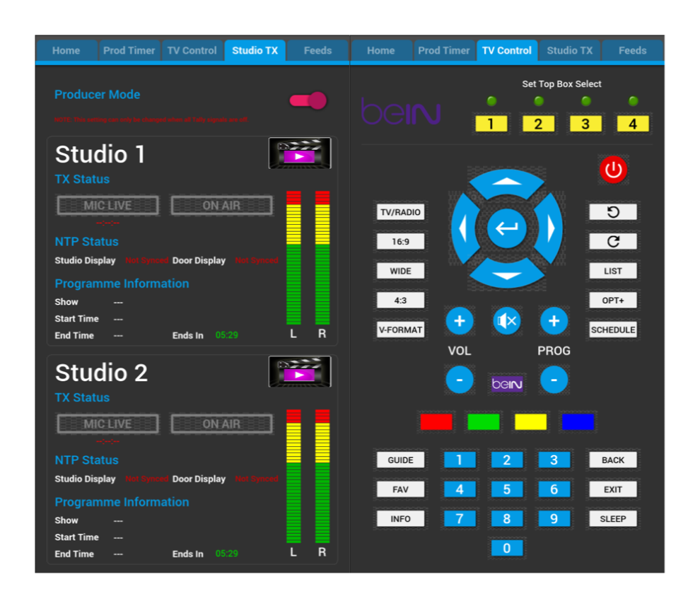
Task: Toggle Producer Mode switch
Action: tap(307, 101)
